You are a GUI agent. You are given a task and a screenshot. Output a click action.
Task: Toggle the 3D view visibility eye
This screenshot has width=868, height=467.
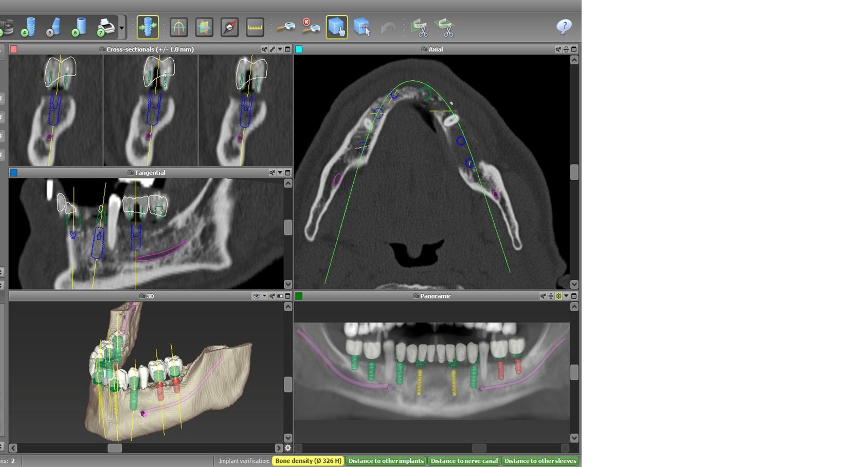tap(256, 296)
